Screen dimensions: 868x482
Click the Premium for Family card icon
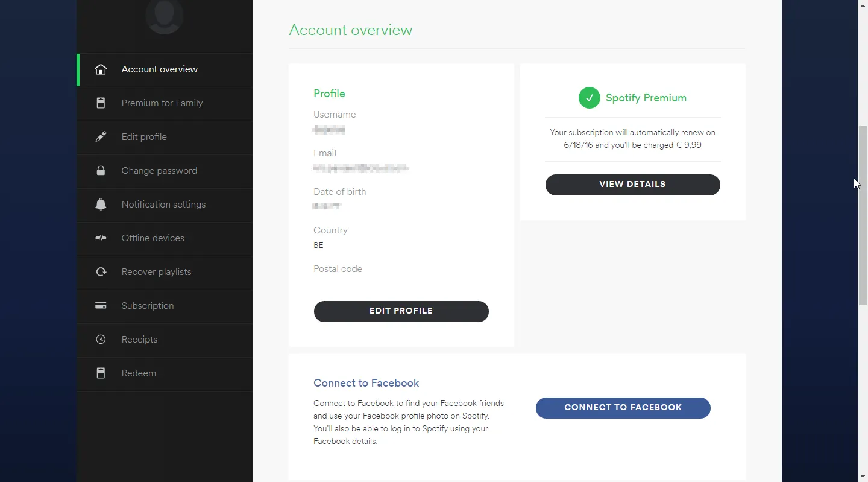(101, 103)
